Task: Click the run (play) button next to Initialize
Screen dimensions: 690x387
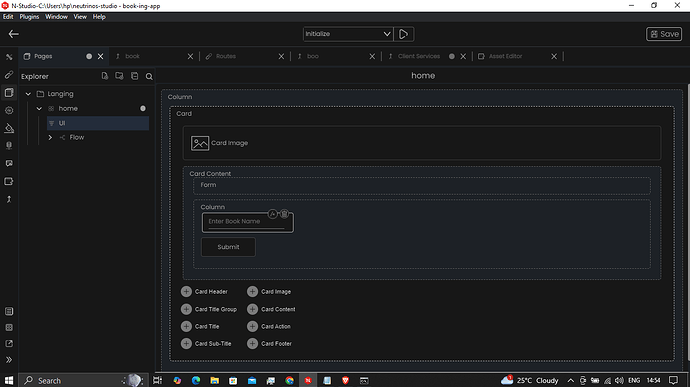Action: pos(404,34)
